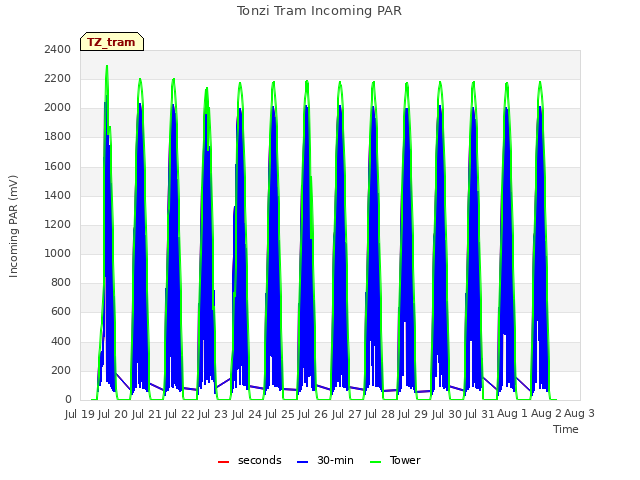Click the Aug 2 x-axis tick label

click(546, 414)
